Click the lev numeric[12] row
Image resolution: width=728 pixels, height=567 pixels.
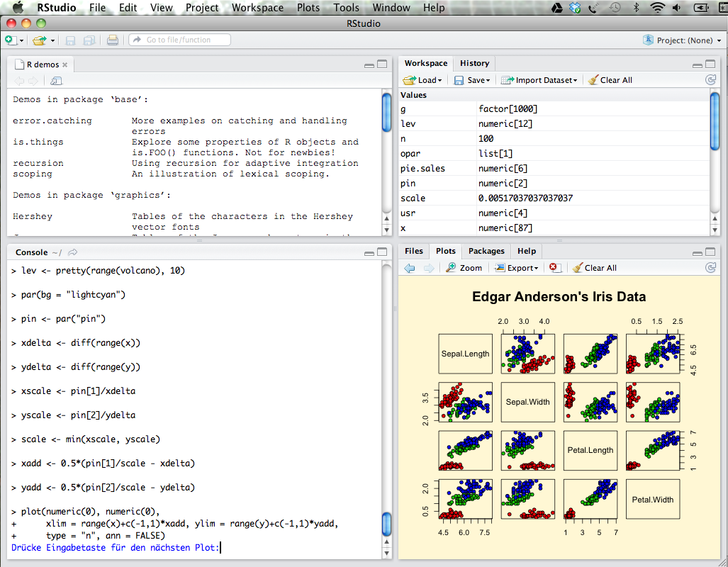tap(554, 124)
